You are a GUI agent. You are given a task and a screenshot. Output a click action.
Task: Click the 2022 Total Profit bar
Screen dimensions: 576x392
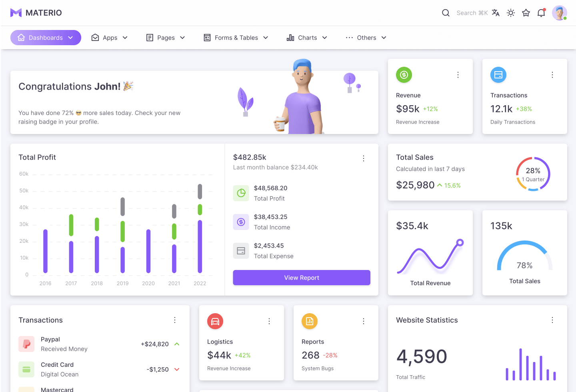coord(200,229)
